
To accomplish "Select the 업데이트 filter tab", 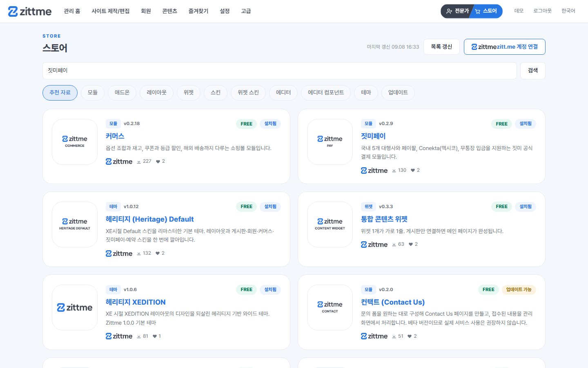I will point(398,93).
